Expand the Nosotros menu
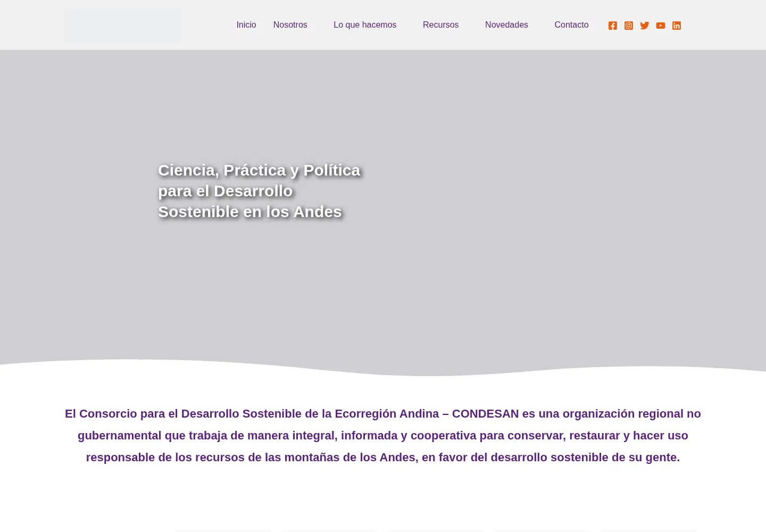Screen dimensions: 766x532 click(290, 25)
